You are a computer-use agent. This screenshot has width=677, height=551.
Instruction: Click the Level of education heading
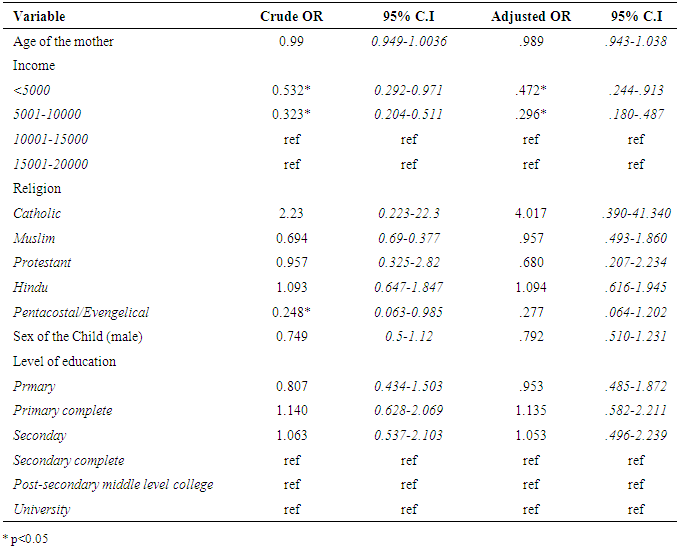click(64, 361)
